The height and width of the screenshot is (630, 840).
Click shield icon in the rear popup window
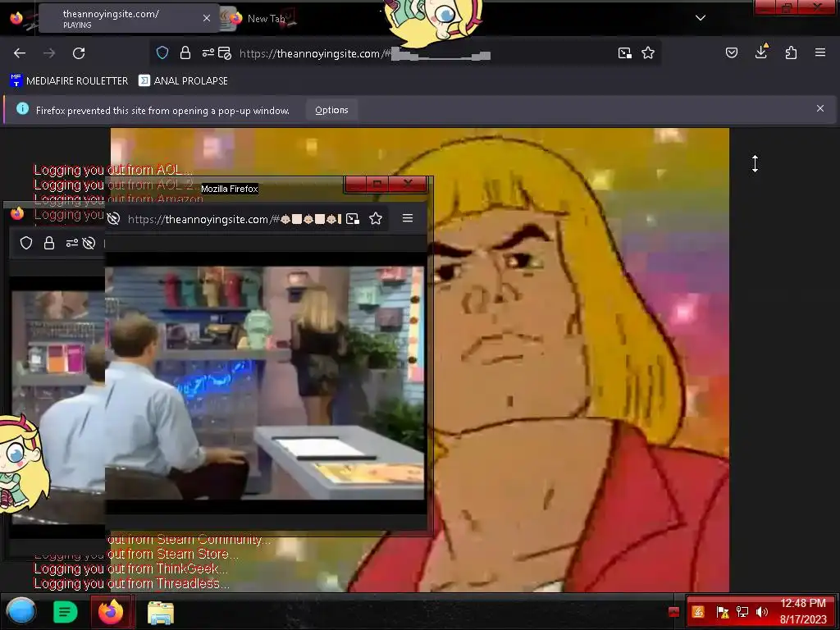pos(26,243)
